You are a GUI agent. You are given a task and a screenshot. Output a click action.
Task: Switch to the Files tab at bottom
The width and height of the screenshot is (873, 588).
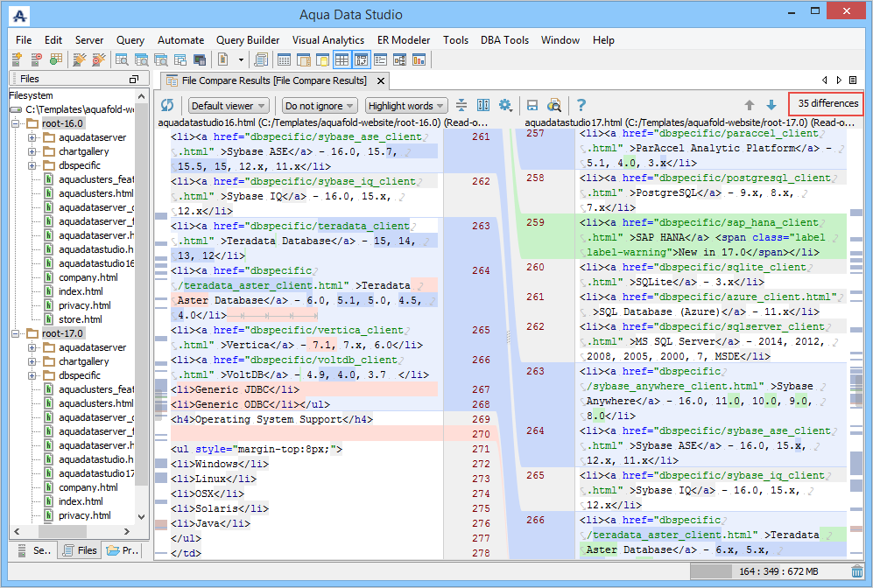(x=79, y=550)
